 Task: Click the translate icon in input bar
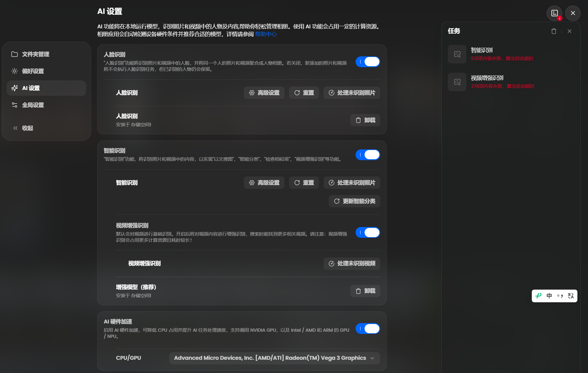click(571, 296)
